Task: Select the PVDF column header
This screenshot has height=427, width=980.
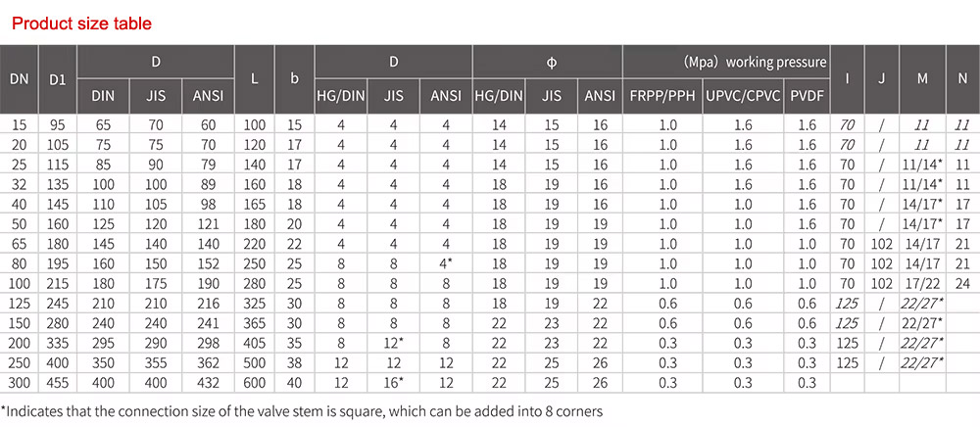Action: pos(807,95)
